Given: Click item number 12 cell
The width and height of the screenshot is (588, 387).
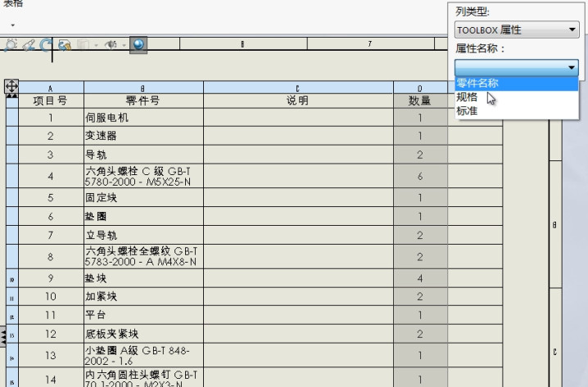Looking at the screenshot, I should 51,334.
